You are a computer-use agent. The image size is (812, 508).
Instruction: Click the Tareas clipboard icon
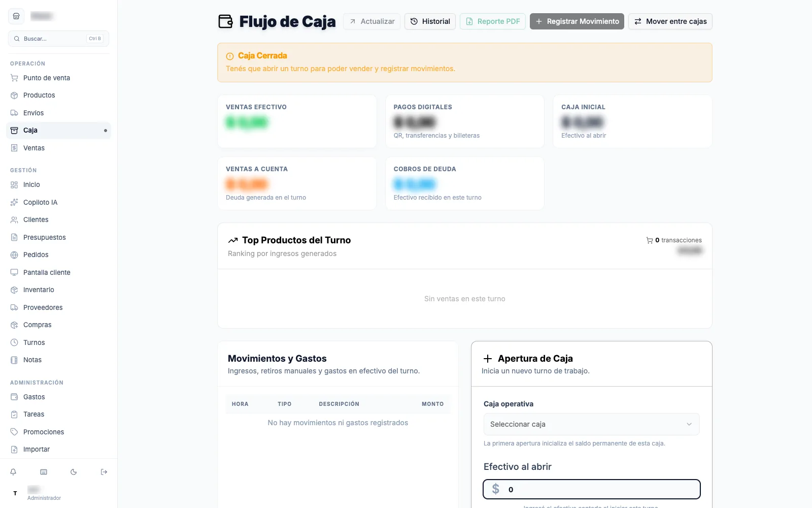(14, 415)
